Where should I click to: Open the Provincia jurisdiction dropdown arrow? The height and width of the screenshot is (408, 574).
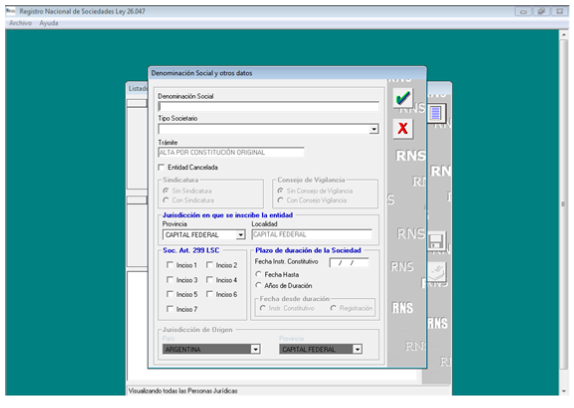[x=241, y=235]
